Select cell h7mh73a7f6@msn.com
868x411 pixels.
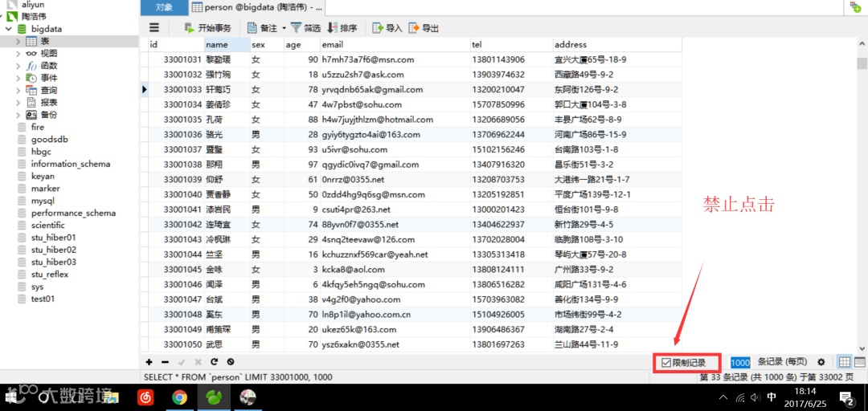[395, 59]
